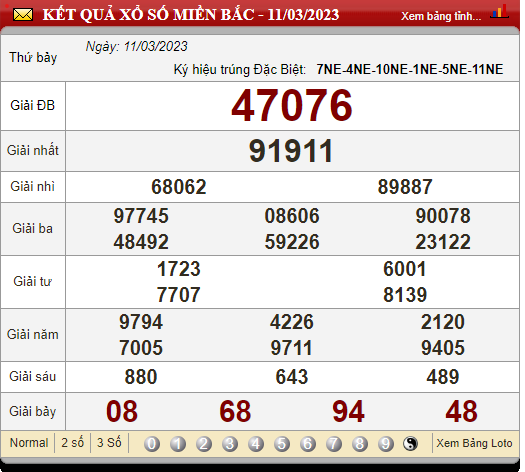Select digit ball 9 filter
Viewport: 525px width, 472px height.
(386, 444)
